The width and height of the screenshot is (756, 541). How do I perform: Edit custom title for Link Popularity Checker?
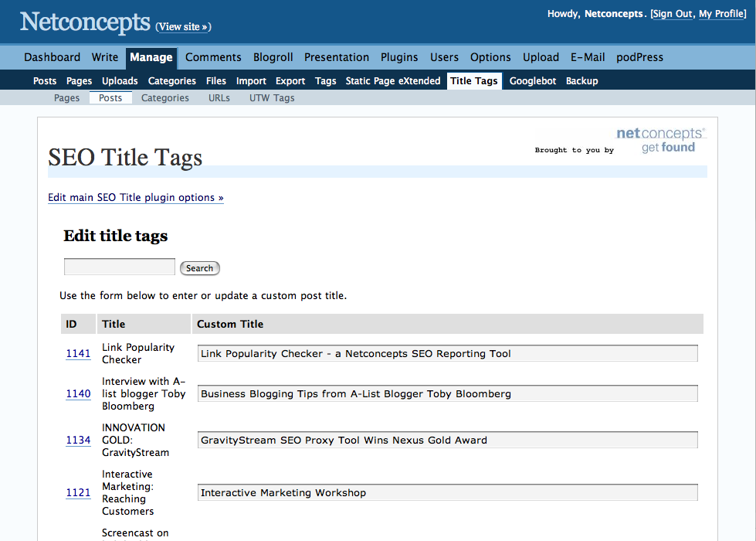coord(447,353)
